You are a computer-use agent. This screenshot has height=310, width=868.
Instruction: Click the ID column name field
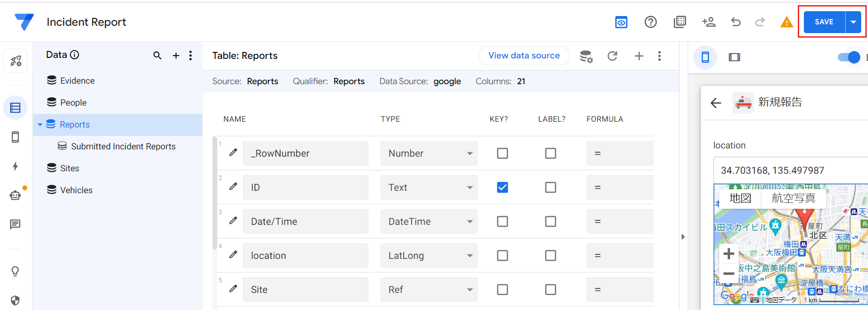(305, 187)
